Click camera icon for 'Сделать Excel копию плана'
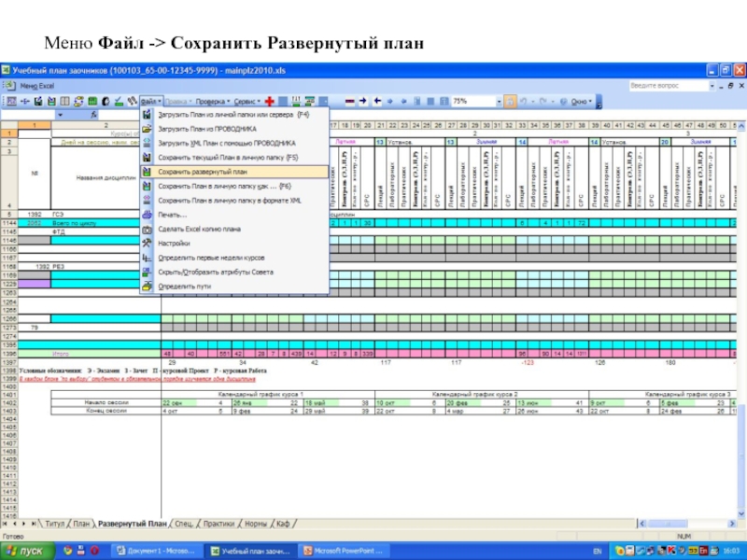 coord(148,229)
